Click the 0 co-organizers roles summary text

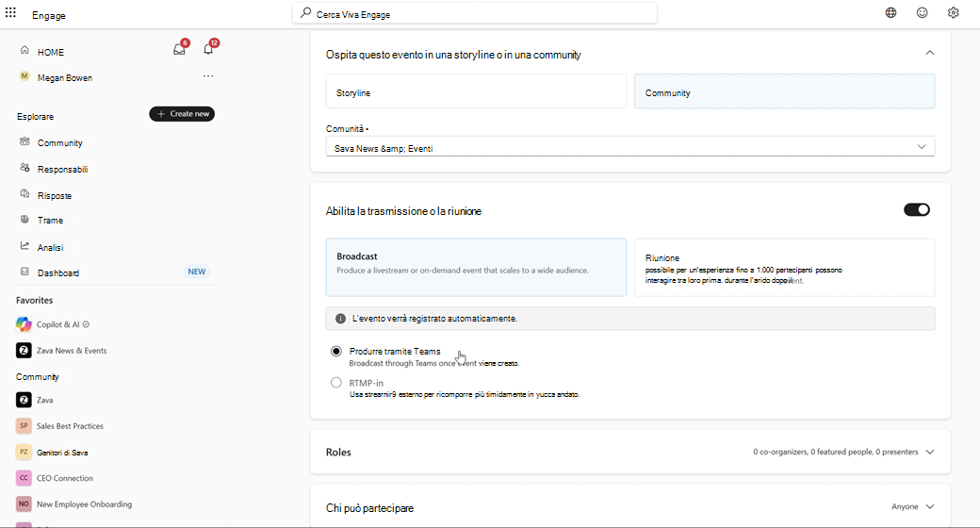tap(836, 452)
